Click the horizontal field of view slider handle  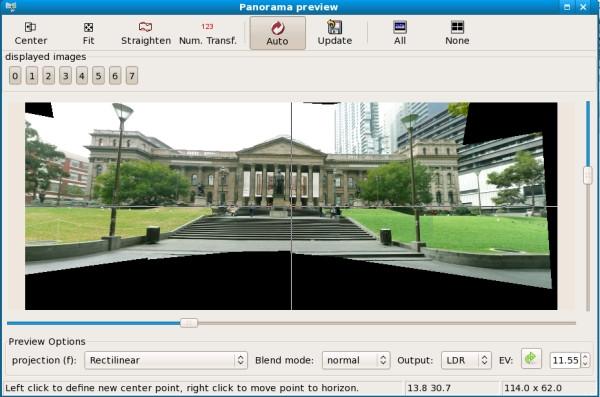coord(189,323)
